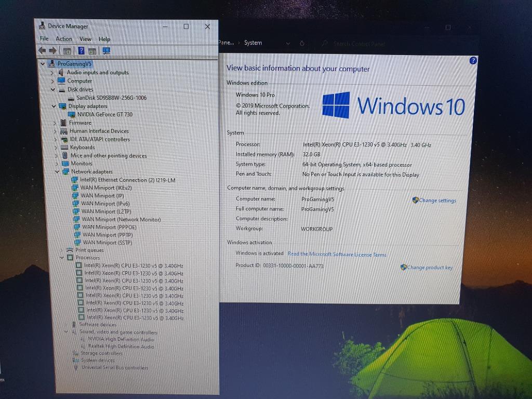This screenshot has width=532, height=399.
Task: Click the Processors category chip icon
Action: click(x=70, y=258)
